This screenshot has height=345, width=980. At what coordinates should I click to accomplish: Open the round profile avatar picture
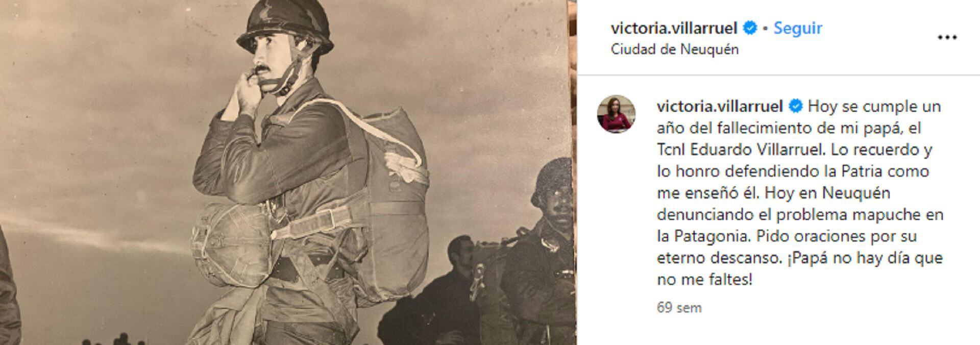pos(616,114)
